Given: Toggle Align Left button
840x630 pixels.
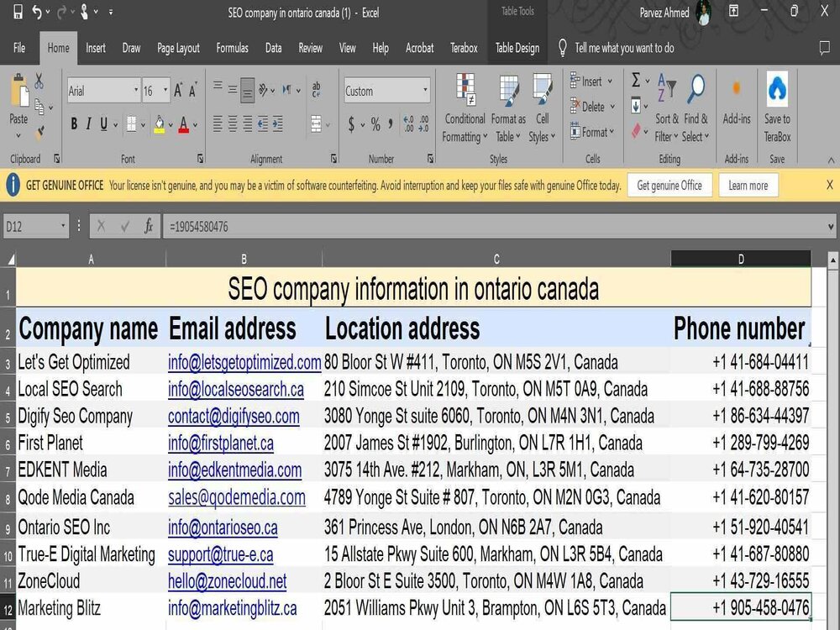Looking at the screenshot, I should pos(218,124).
